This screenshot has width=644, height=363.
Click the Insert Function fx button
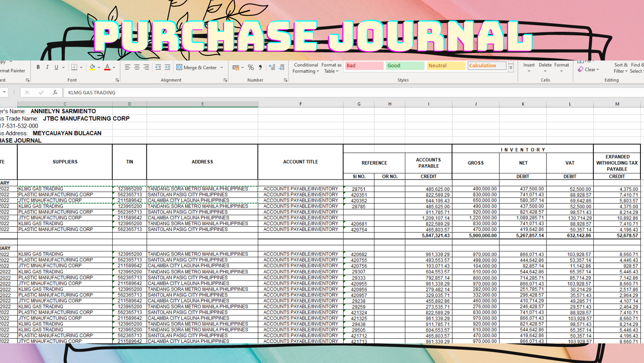pos(55,92)
